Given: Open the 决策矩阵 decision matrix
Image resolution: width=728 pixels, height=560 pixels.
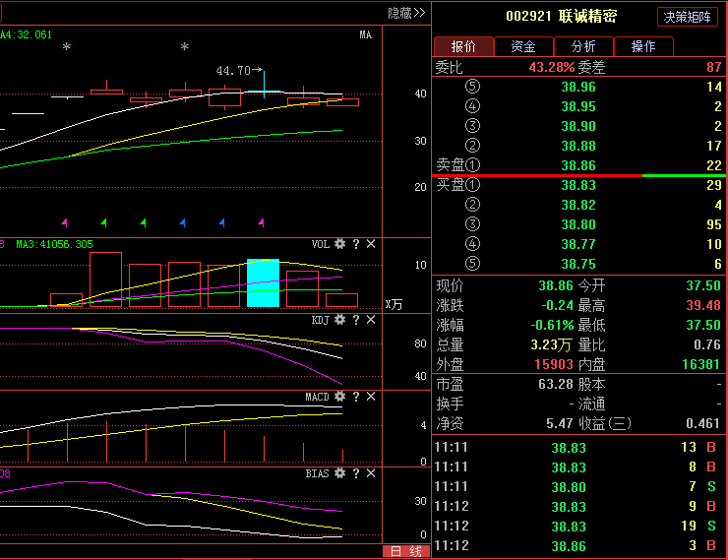Looking at the screenshot, I should point(688,17).
